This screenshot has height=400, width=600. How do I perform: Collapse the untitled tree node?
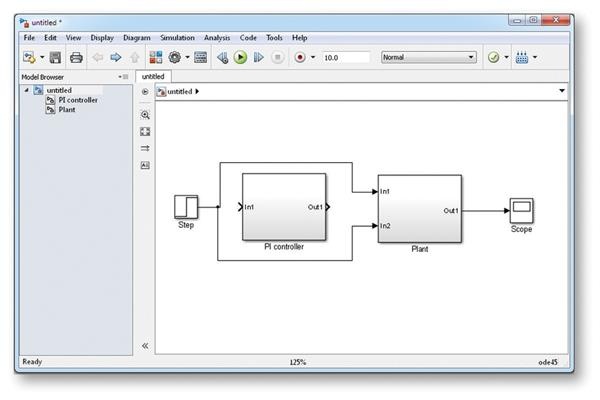click(x=27, y=90)
